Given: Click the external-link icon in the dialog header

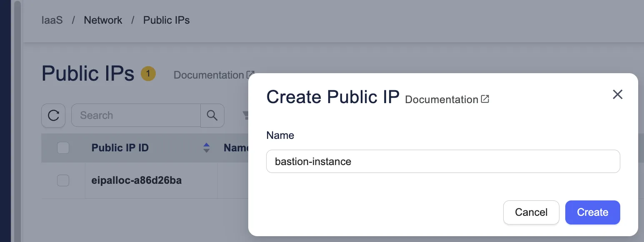Looking at the screenshot, I should [485, 99].
